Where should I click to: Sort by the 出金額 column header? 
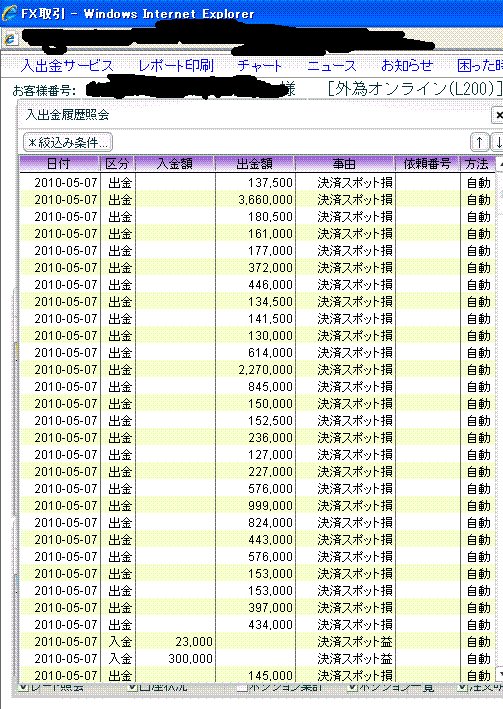255,164
